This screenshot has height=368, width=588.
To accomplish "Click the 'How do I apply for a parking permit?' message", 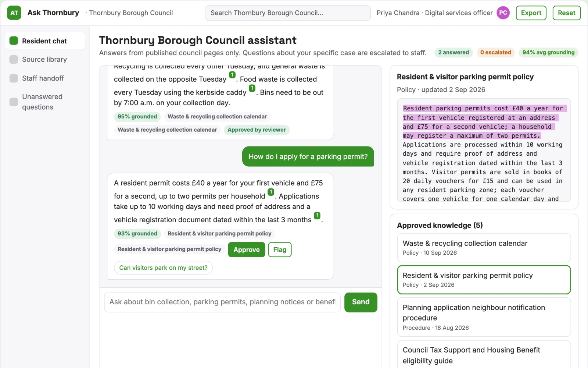I will (308, 156).
